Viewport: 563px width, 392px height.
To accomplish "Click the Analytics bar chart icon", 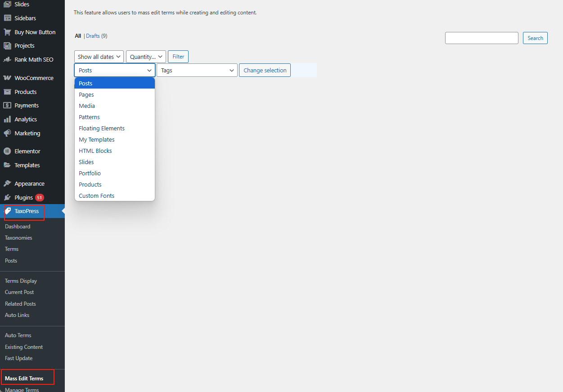I will click(x=7, y=120).
